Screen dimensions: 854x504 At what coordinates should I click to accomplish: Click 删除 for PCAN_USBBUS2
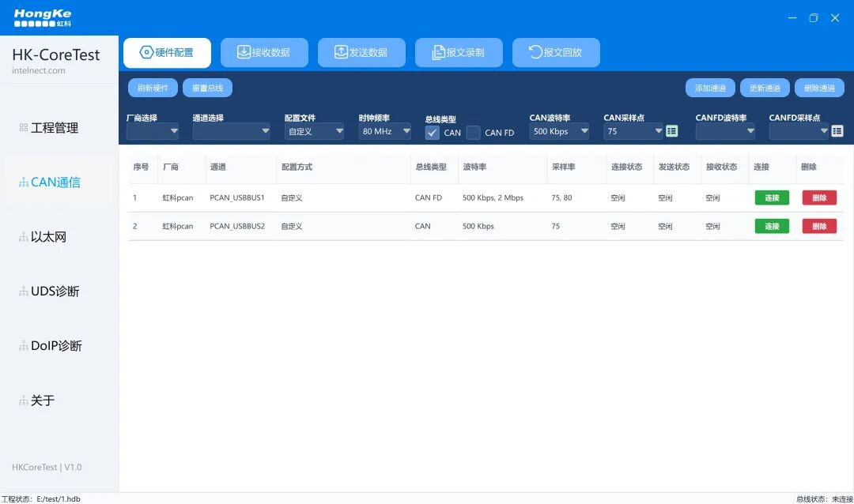819,226
